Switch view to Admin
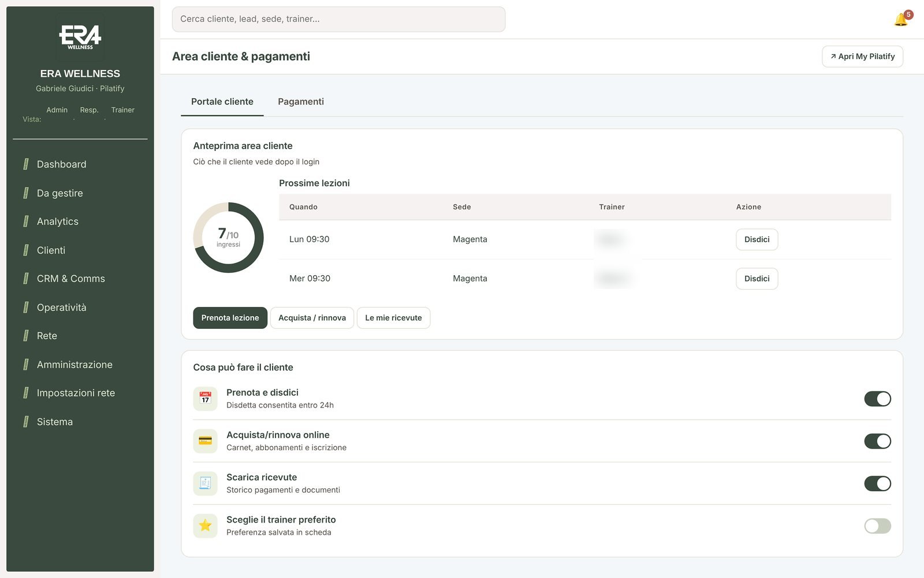Screen dimensions: 924x578 tap(57, 110)
